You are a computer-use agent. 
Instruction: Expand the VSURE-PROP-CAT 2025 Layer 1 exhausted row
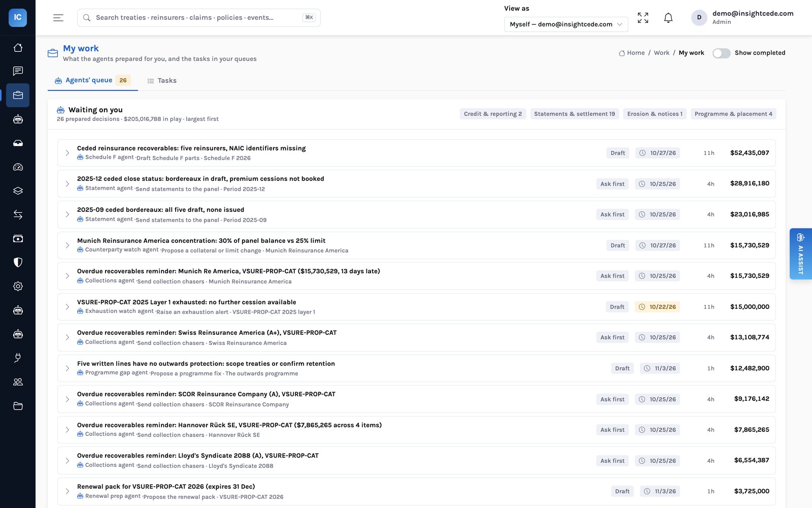tap(67, 307)
